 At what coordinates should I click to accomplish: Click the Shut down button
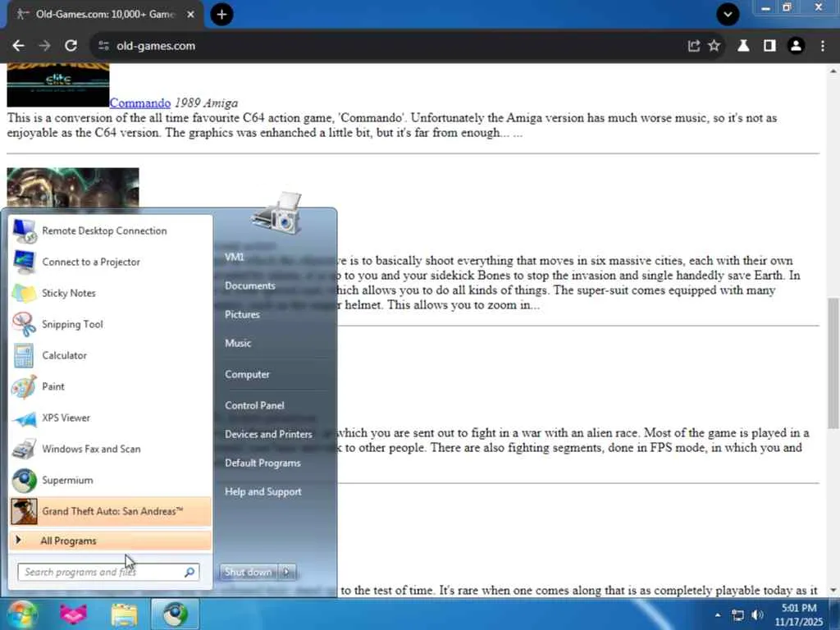tap(249, 572)
